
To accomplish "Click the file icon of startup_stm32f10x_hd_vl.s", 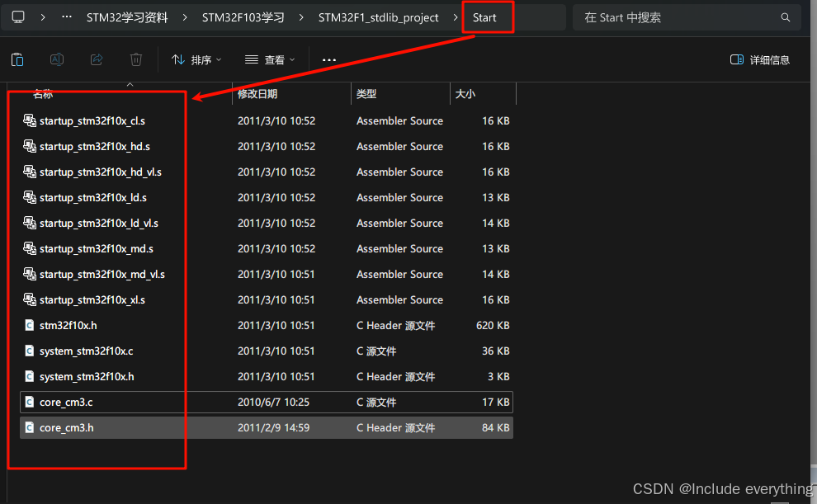I will [30, 172].
